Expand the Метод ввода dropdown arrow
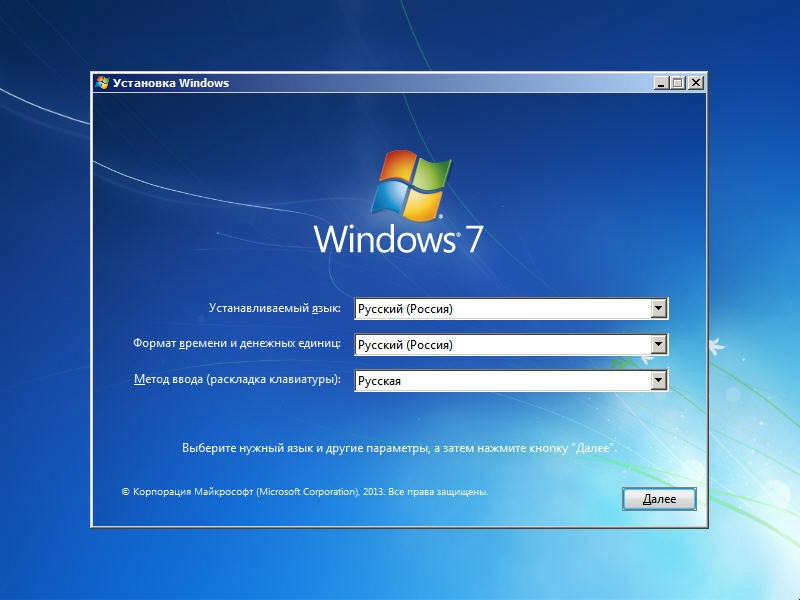 658,381
